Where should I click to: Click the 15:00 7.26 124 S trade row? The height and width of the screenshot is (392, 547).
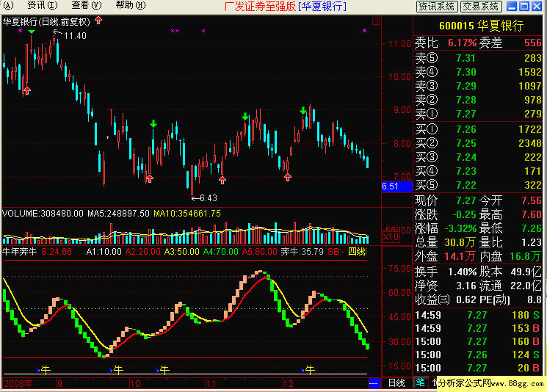coord(477,355)
